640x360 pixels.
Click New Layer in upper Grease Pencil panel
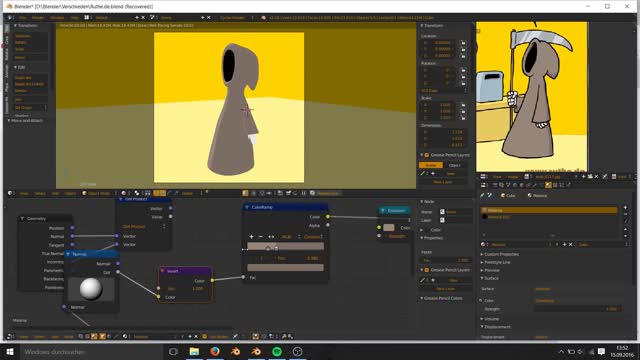pyautogui.click(x=442, y=182)
